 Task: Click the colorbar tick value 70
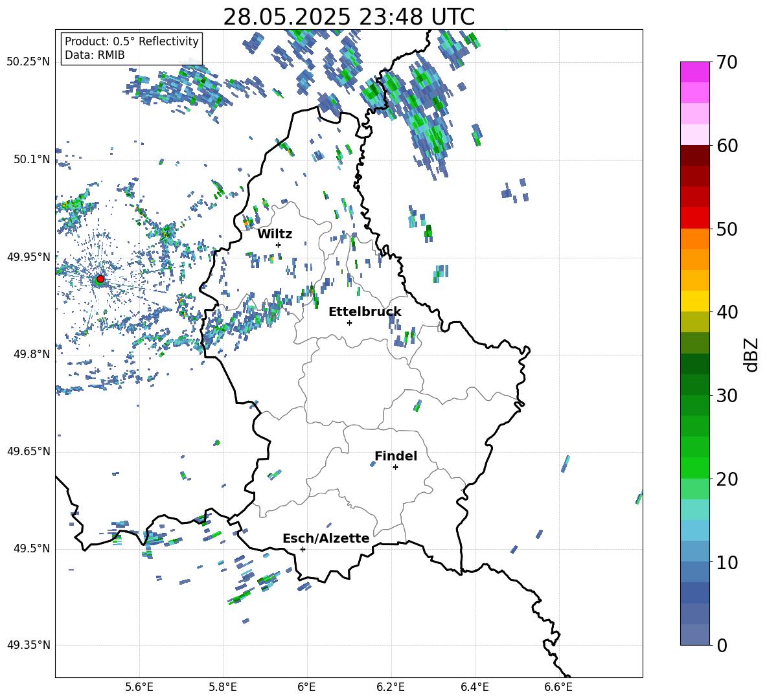coord(727,63)
